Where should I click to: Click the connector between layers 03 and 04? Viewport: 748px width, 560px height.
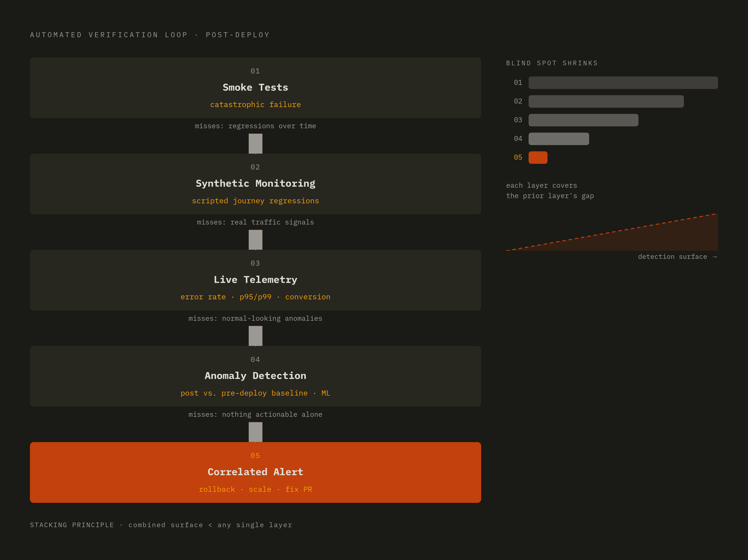(x=255, y=336)
